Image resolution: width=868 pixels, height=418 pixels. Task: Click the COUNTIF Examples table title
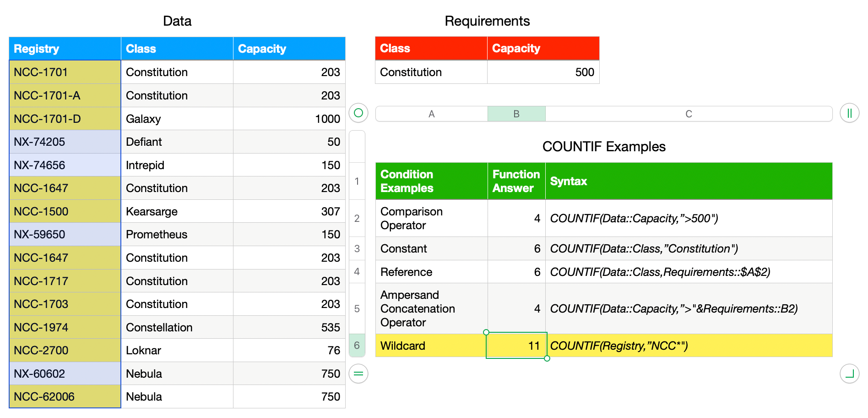click(x=603, y=147)
